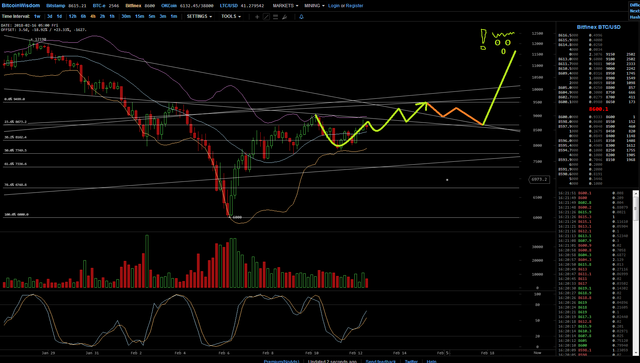Switch time interval to 1d
Viewport: 640px width, 363px height.
click(59, 16)
